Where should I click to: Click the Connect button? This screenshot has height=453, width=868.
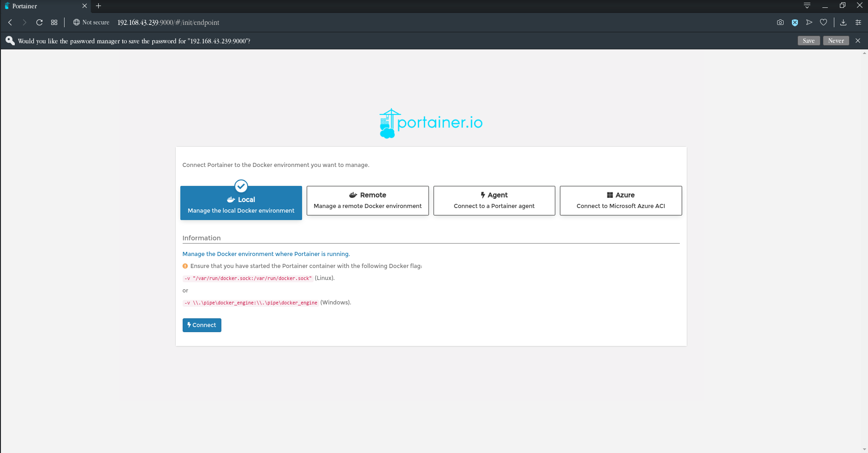click(202, 325)
